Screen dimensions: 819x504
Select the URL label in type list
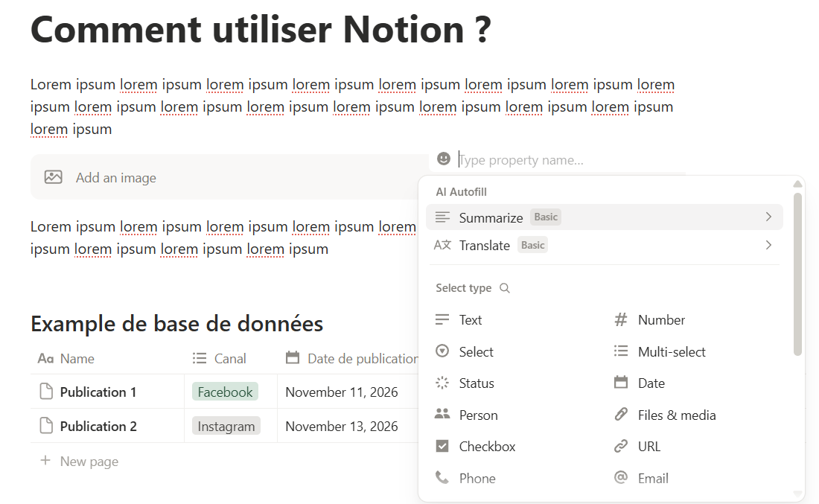click(x=649, y=447)
